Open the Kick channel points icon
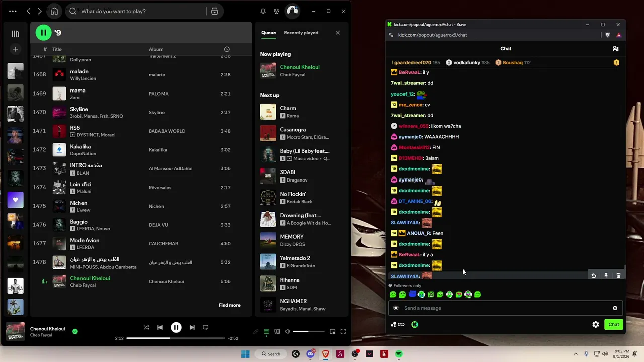 (397, 325)
